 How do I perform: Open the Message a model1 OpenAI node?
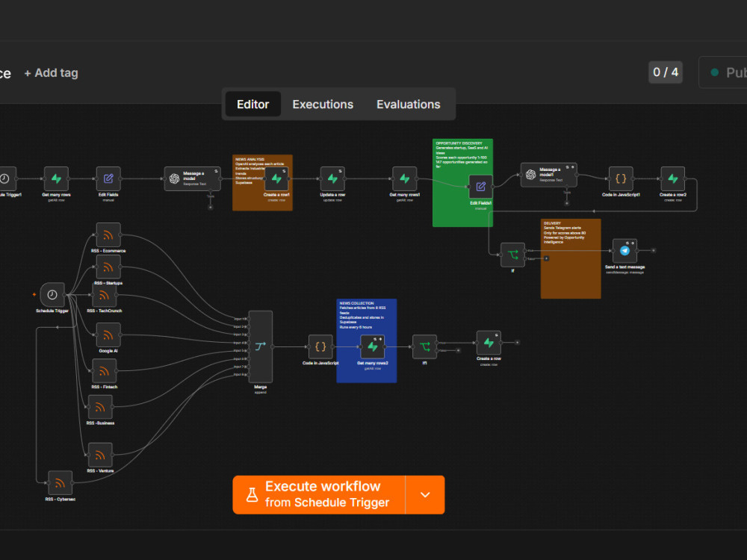tap(549, 175)
